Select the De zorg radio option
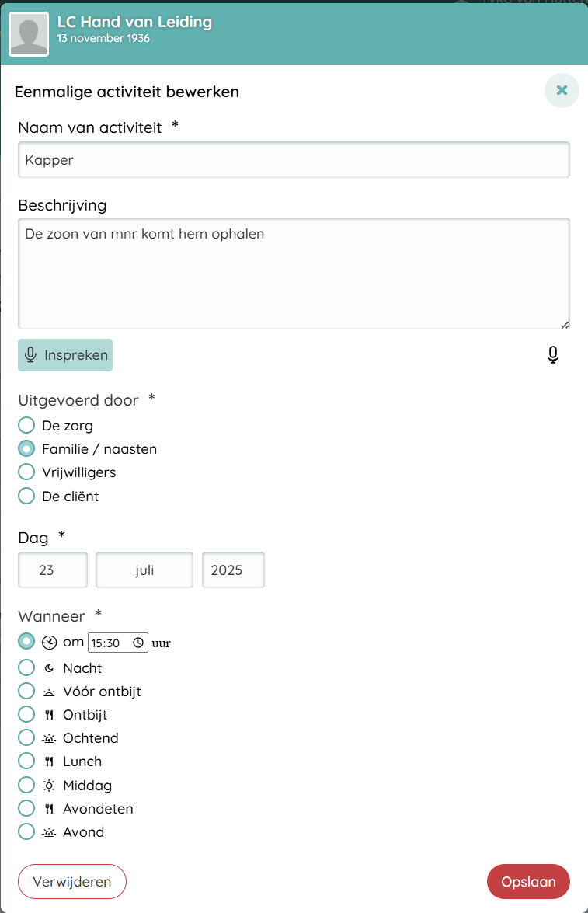Viewport: 588px width, 913px height. pyautogui.click(x=26, y=425)
